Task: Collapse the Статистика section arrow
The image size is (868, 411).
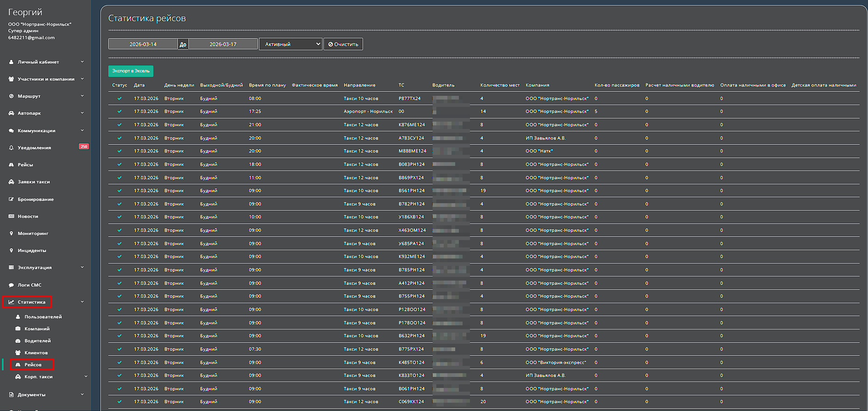Action: coord(82,302)
